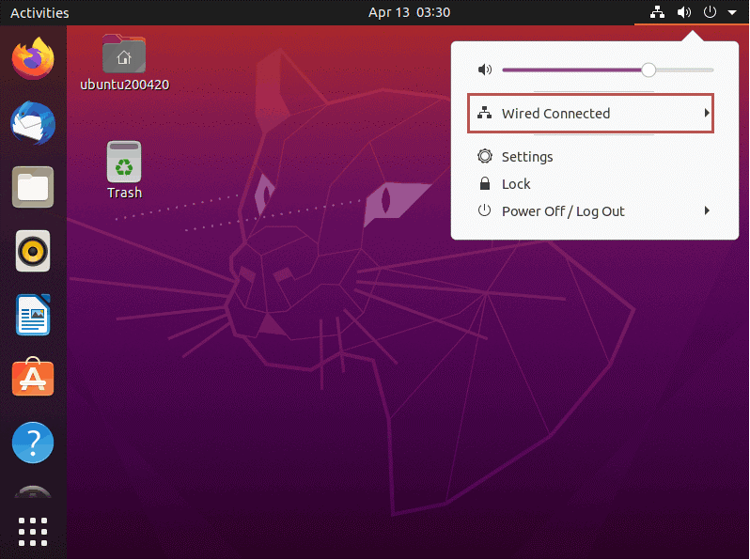Open the Files manager in the dock
750x560 pixels.
[x=33, y=187]
